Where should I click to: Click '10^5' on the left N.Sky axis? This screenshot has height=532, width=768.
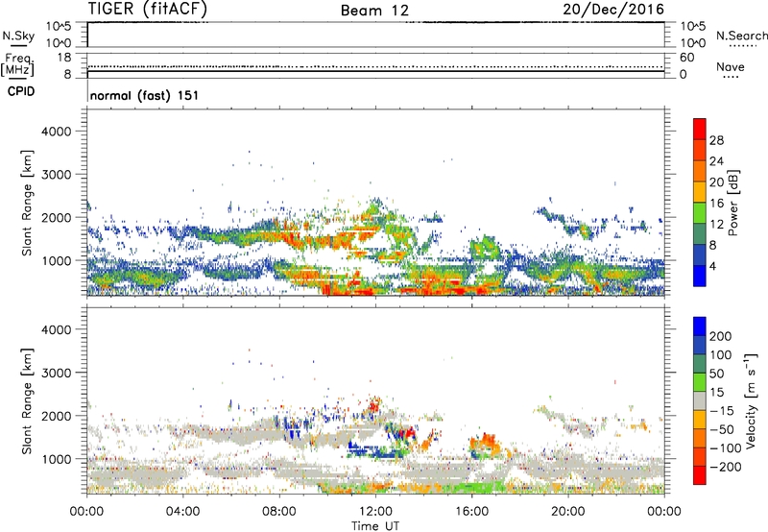tap(59, 26)
